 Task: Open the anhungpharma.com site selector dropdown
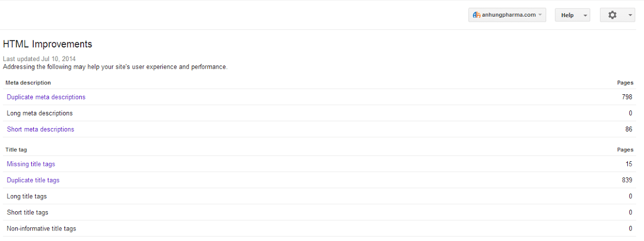[507, 15]
